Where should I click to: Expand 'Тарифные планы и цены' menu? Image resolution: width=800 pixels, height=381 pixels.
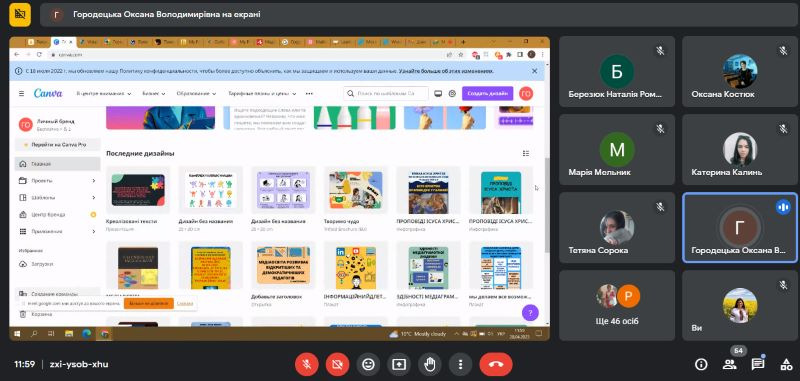tap(263, 94)
